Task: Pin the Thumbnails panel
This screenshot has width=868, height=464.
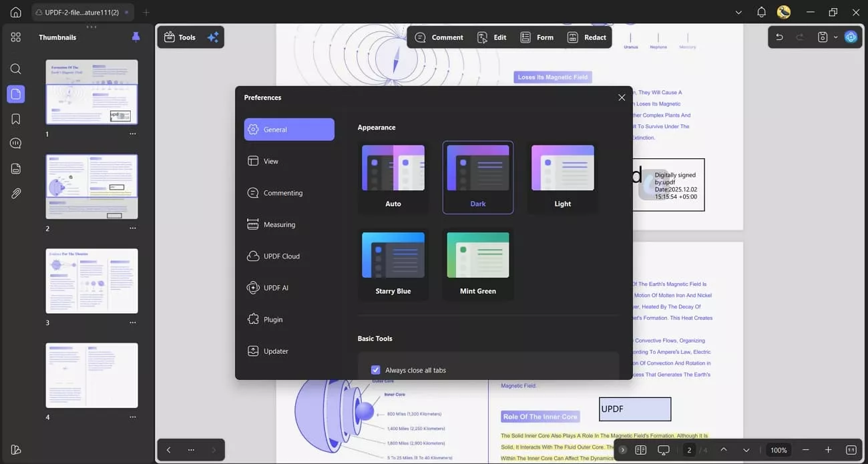Action: 136,37
